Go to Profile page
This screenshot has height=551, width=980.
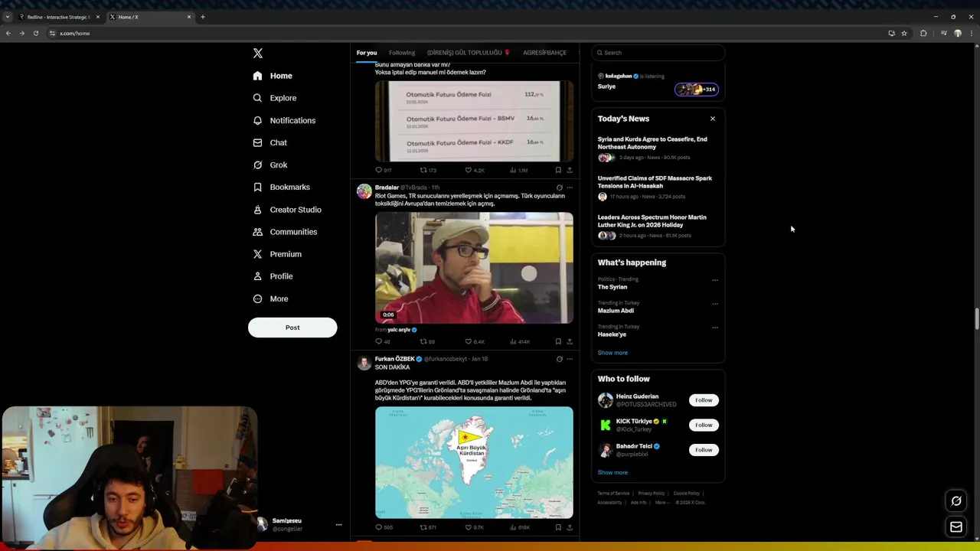click(x=273, y=276)
